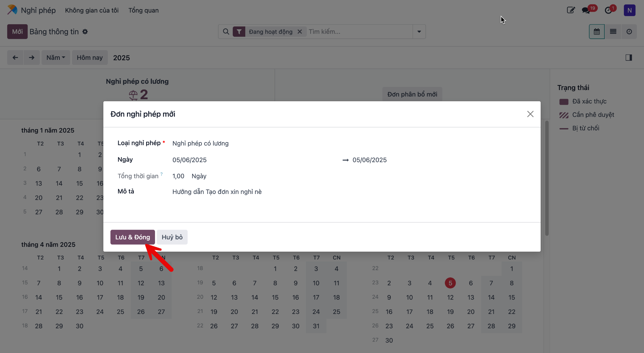Open the settings gear beside Bảng thông tin

click(x=85, y=31)
